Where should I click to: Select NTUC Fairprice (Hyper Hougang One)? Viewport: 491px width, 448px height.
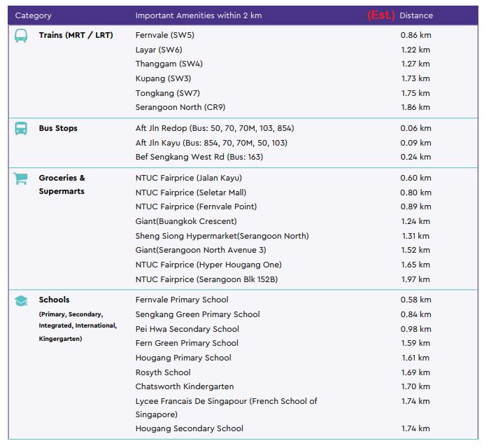point(208,265)
